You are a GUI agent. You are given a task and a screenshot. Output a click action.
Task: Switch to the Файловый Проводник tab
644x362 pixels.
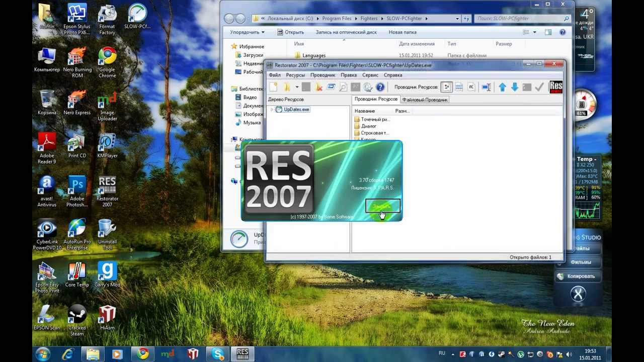tap(425, 100)
